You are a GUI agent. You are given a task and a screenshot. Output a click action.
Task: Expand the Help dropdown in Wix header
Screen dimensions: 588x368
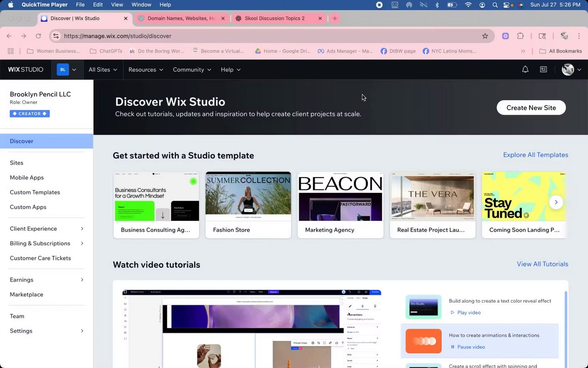231,69
